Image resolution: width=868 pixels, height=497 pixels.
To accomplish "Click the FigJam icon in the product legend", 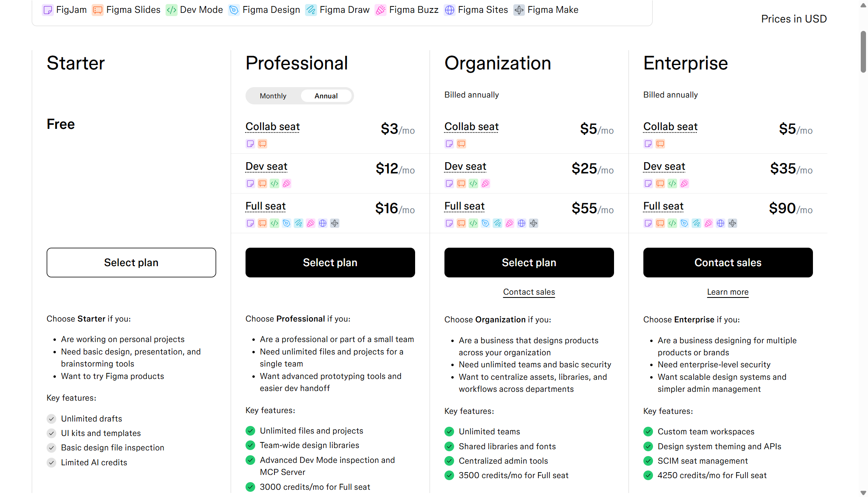I will [x=48, y=10].
